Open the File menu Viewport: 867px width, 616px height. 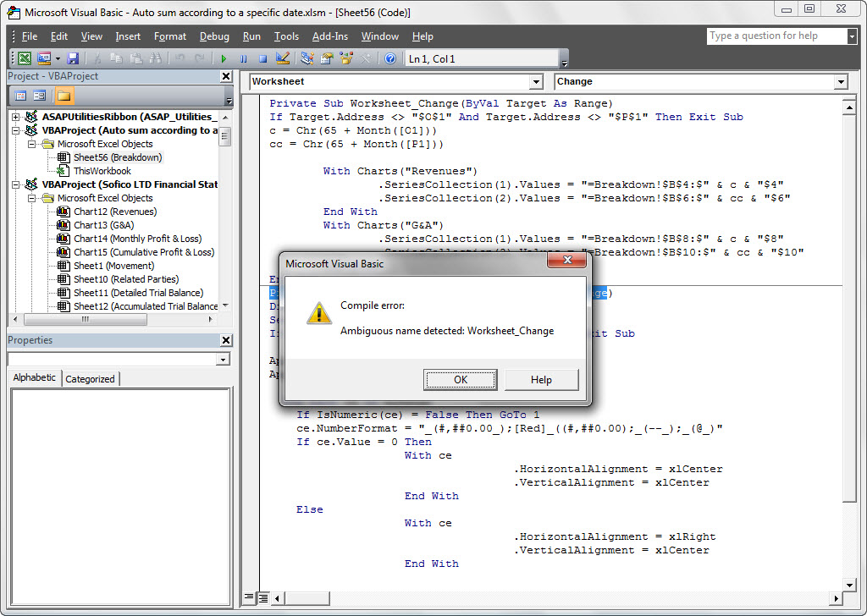click(x=30, y=36)
